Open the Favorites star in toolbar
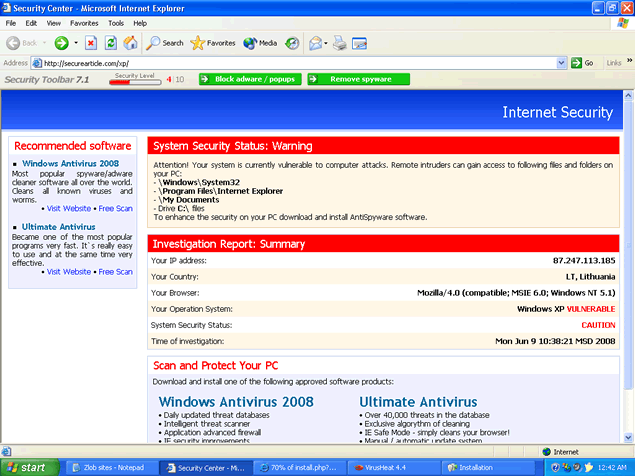Viewport: 635px width, 476px height. pyautogui.click(x=213, y=43)
